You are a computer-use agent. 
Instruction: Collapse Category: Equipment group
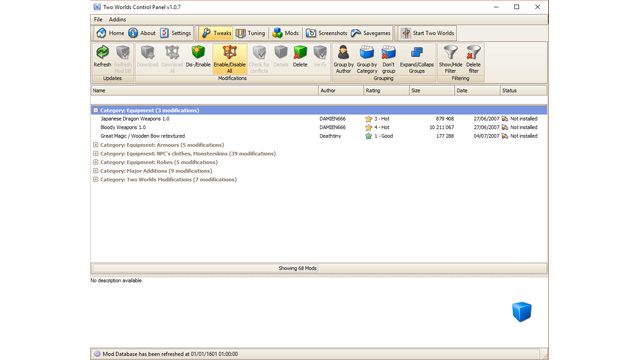point(96,110)
